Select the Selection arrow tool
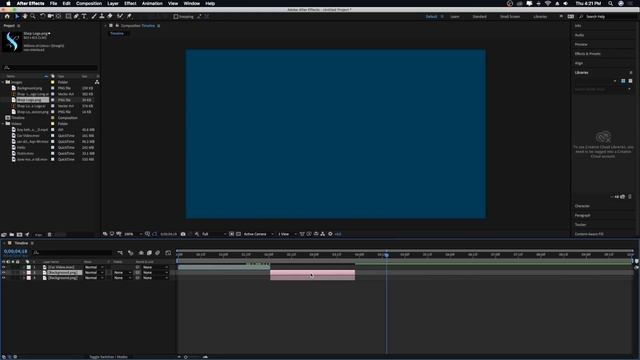Viewport: 640px width, 360px height. point(17,16)
